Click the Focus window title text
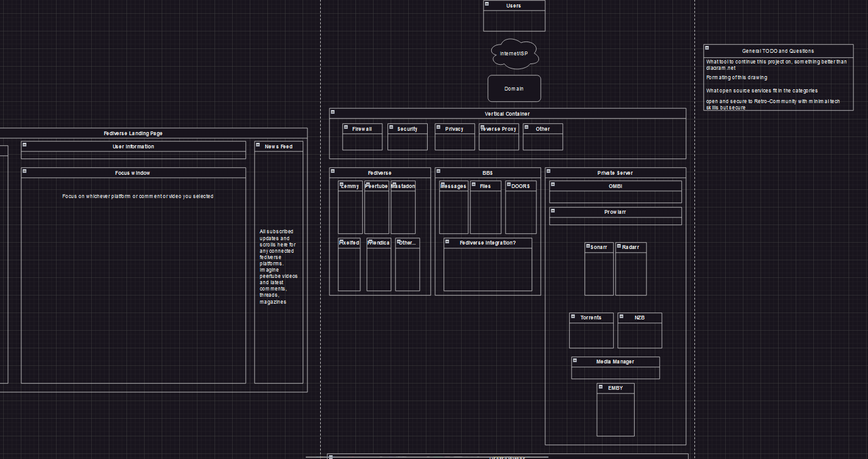The image size is (868, 459). click(x=133, y=173)
